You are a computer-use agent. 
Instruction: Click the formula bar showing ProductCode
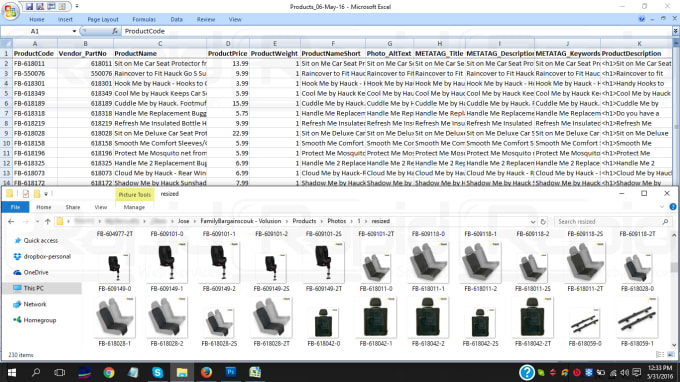click(x=396, y=31)
